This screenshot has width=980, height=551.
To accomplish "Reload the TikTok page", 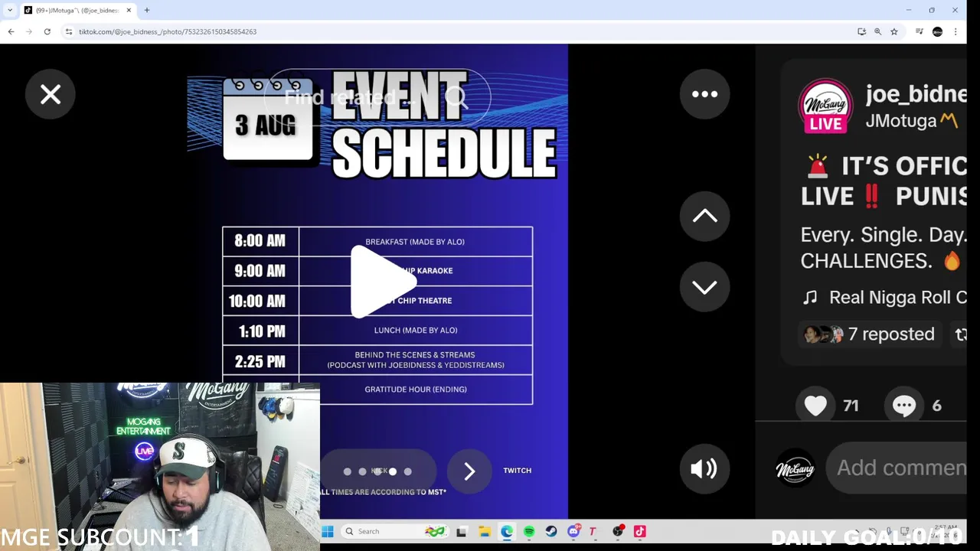I will pos(47,31).
